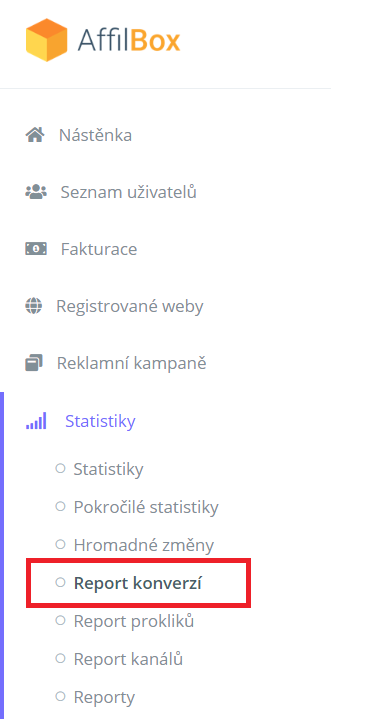This screenshot has width=389, height=720.
Task: Open the Report prokliků submenu item
Action: click(134, 621)
